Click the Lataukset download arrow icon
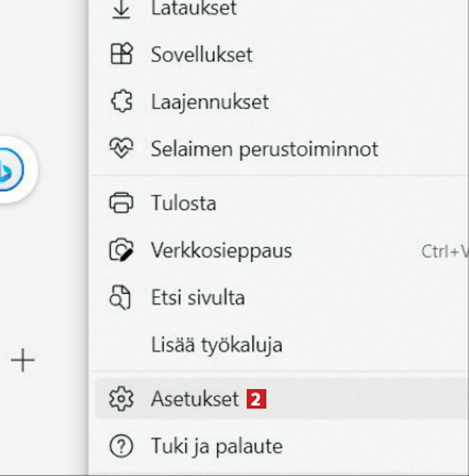The height and width of the screenshot is (476, 469). coord(121,9)
